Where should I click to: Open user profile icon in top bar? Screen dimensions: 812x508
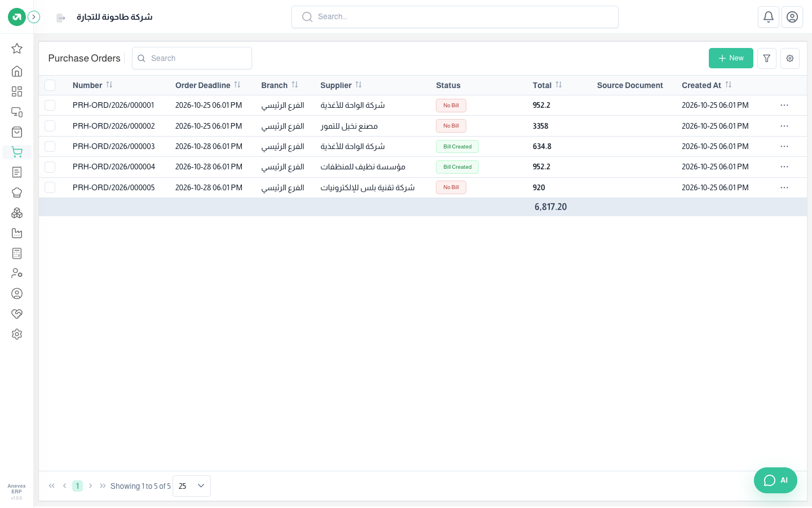pos(792,17)
